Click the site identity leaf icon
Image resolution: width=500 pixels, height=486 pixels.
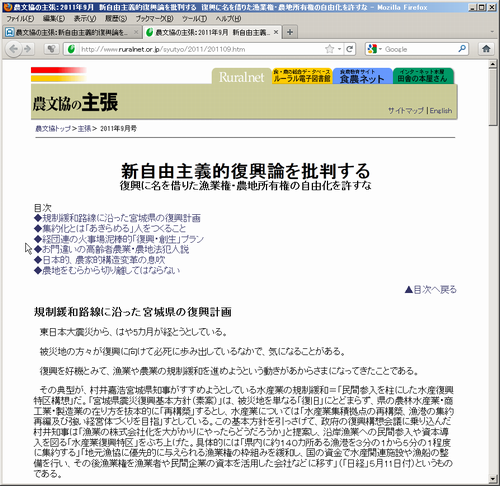pos(71,49)
